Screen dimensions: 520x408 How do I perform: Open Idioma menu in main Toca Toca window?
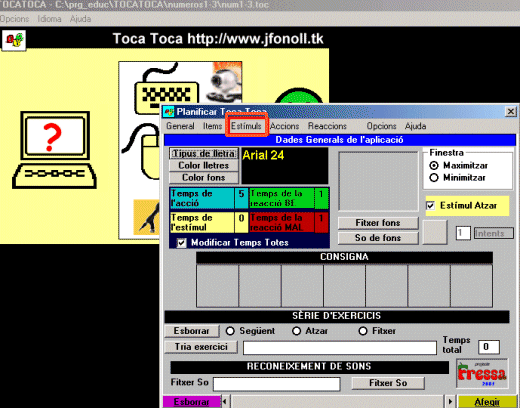tap(49, 19)
